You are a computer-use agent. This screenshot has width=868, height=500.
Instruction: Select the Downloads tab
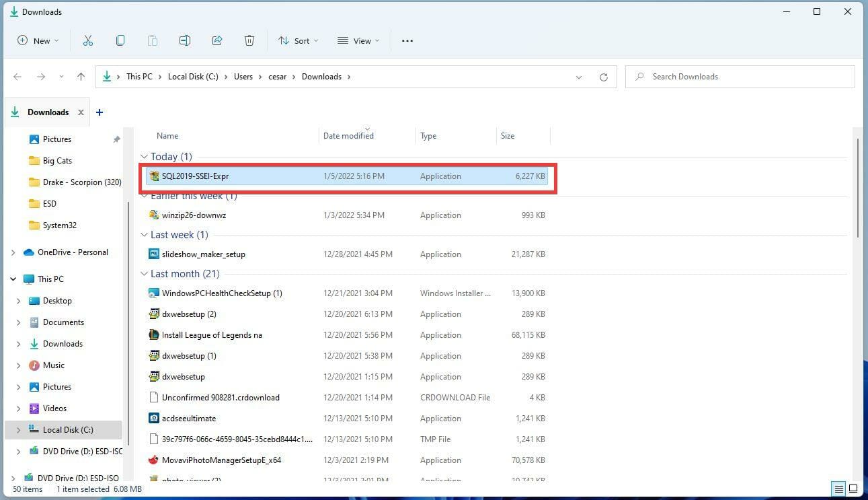(48, 112)
